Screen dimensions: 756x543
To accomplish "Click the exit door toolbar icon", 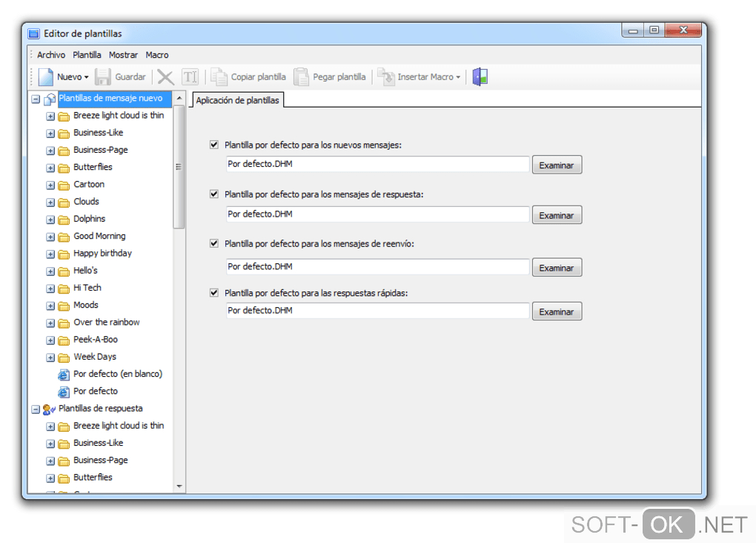I will tap(480, 76).
